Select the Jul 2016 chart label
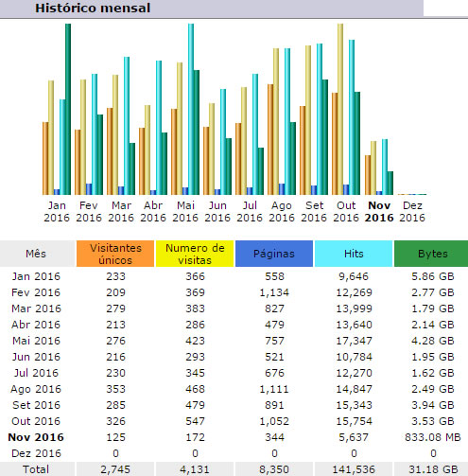The width and height of the screenshot is (468, 476). [250, 212]
